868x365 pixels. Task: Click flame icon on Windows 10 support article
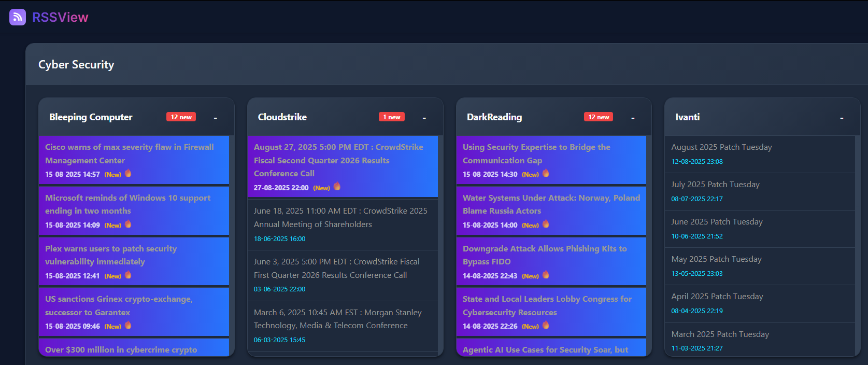128,224
